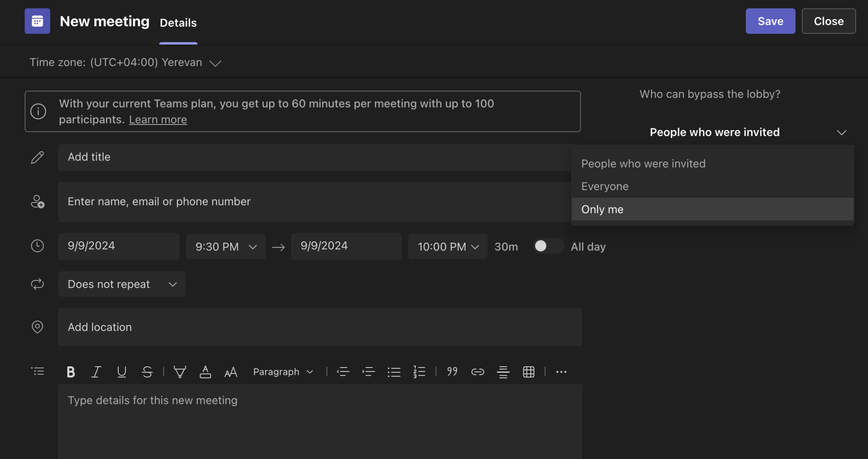The height and width of the screenshot is (459, 868).
Task: Open the blockquote formatting icon
Action: 451,371
